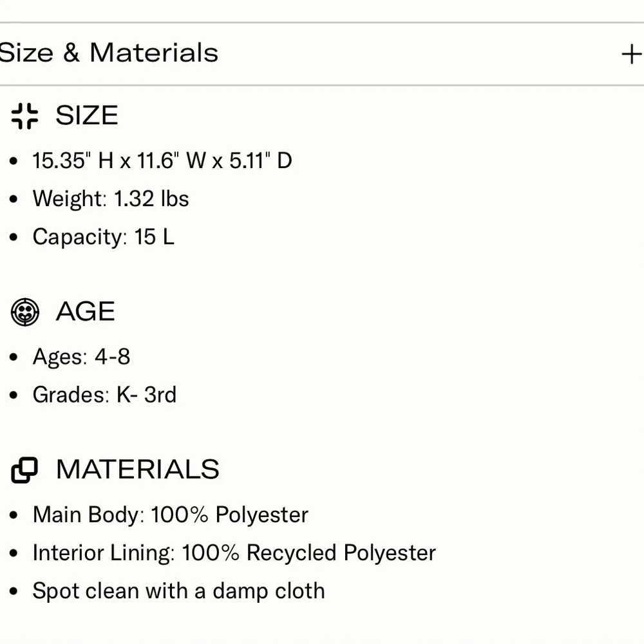644x644 pixels.
Task: Click Spot clean with a damp cloth
Action: coord(178,591)
